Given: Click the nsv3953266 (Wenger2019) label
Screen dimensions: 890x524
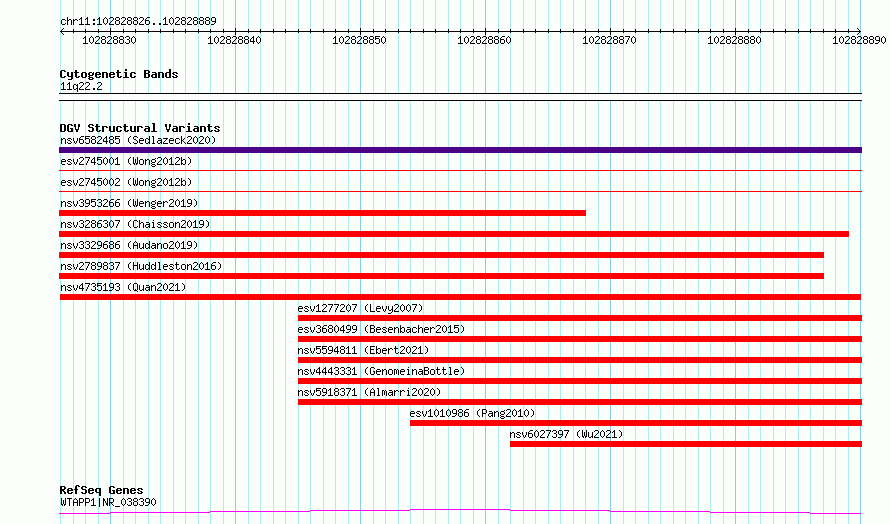Looking at the screenshot, I should pyautogui.click(x=129, y=203).
